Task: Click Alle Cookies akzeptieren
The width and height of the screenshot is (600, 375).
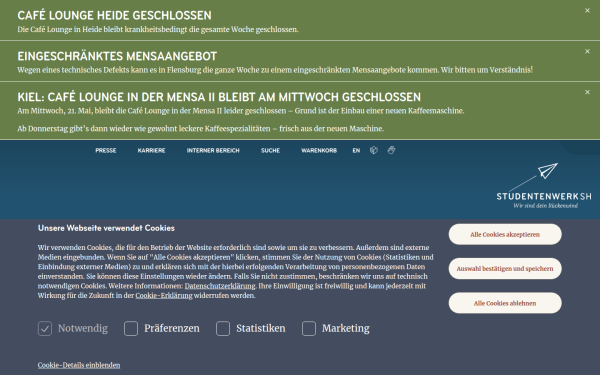Action: click(x=505, y=234)
